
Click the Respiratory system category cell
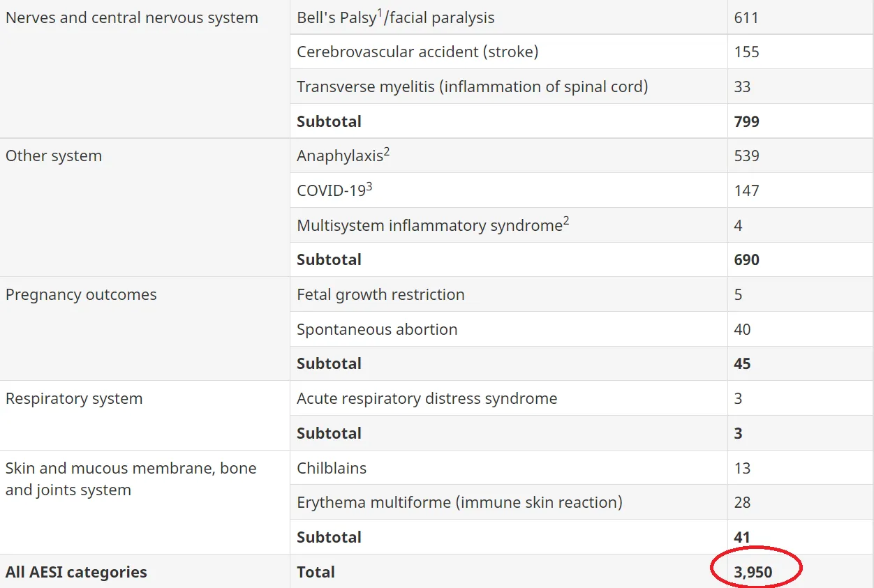click(x=145, y=415)
